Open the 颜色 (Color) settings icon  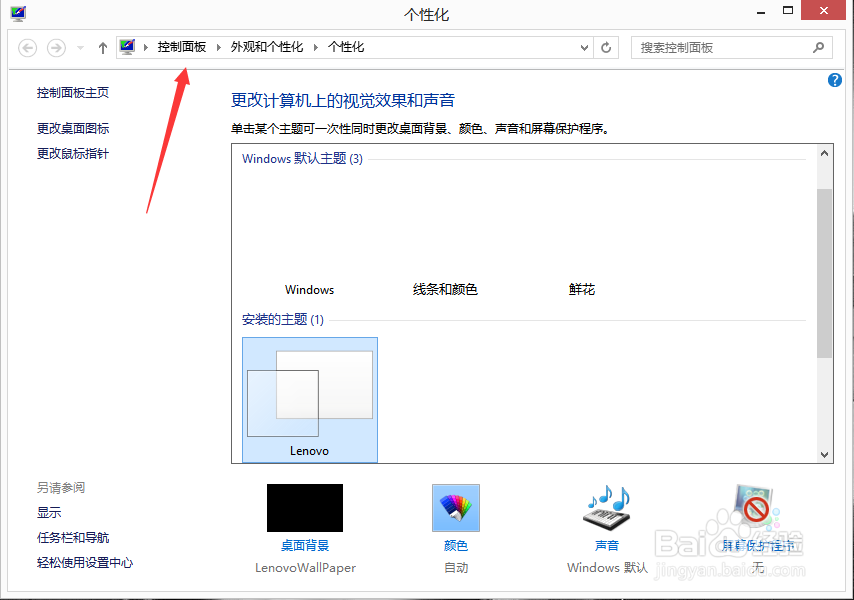(455, 507)
